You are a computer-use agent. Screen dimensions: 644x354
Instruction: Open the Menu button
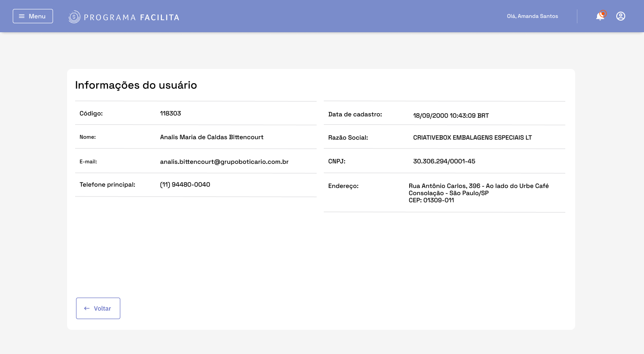pos(33,16)
